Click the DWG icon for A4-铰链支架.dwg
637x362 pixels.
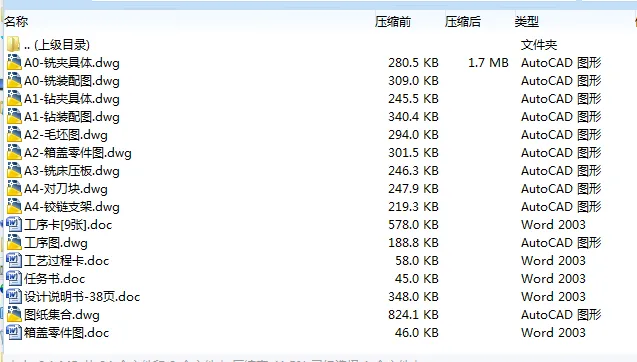(14, 206)
